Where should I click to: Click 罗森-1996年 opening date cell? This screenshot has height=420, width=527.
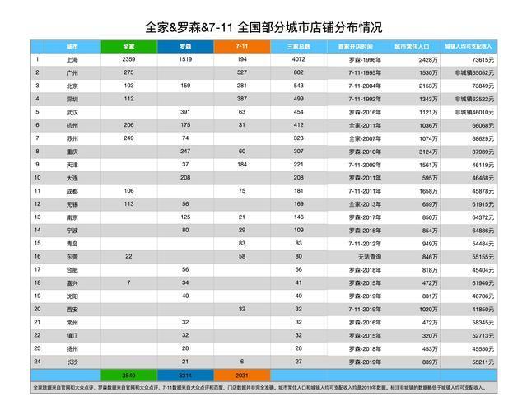click(x=355, y=59)
